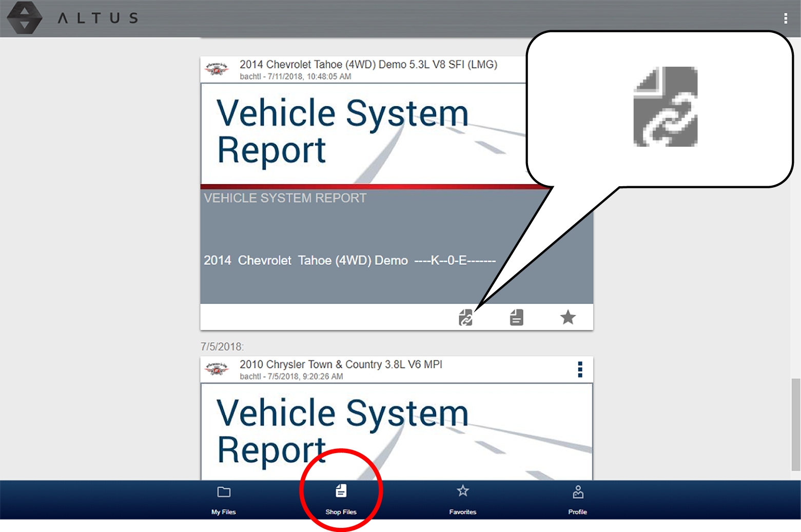Click the page scrollbar thumb on the right

pyautogui.click(x=795, y=424)
